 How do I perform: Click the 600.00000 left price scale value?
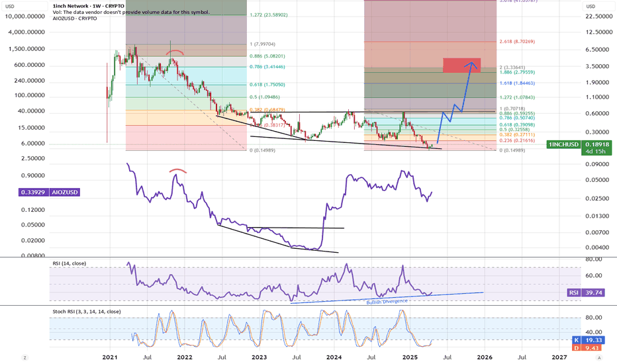pos(29,66)
